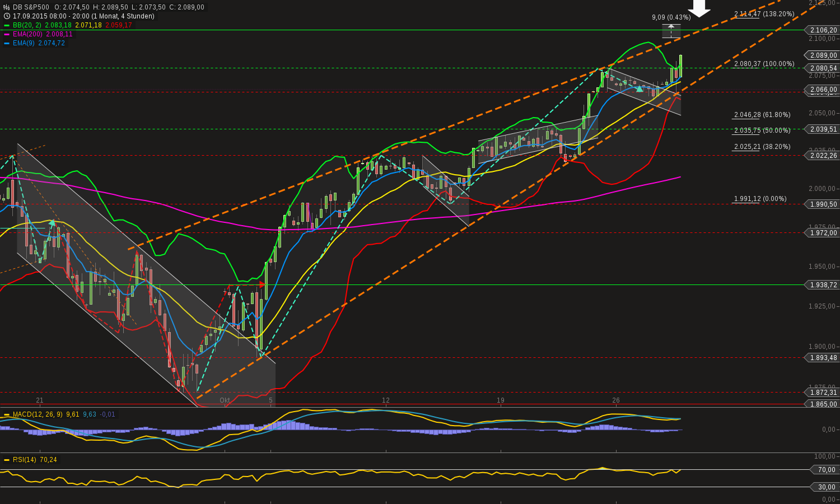The height and width of the screenshot is (504, 840).
Task: Click the 1.950,00 axis scale label
Action: click(x=822, y=267)
